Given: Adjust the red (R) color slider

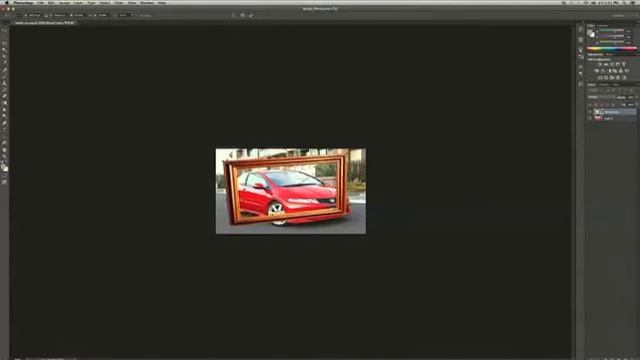Looking at the screenshot, I should pyautogui.click(x=611, y=30).
